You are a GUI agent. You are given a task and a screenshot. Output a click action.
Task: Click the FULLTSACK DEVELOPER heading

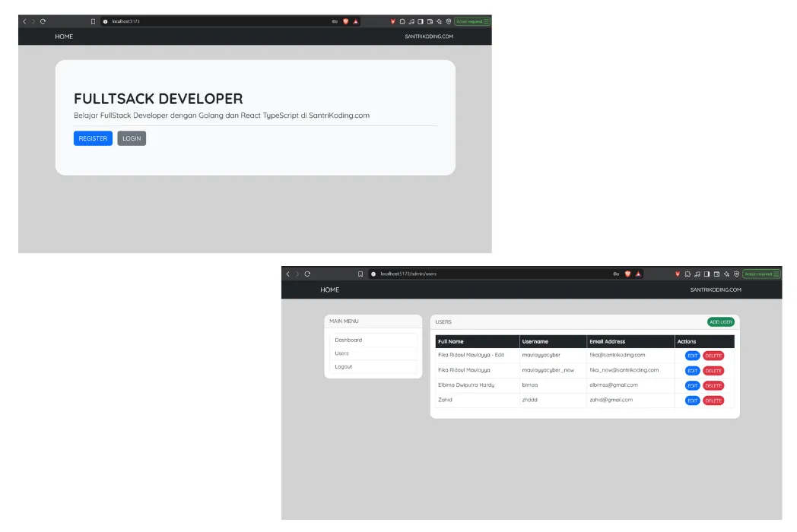(158, 99)
